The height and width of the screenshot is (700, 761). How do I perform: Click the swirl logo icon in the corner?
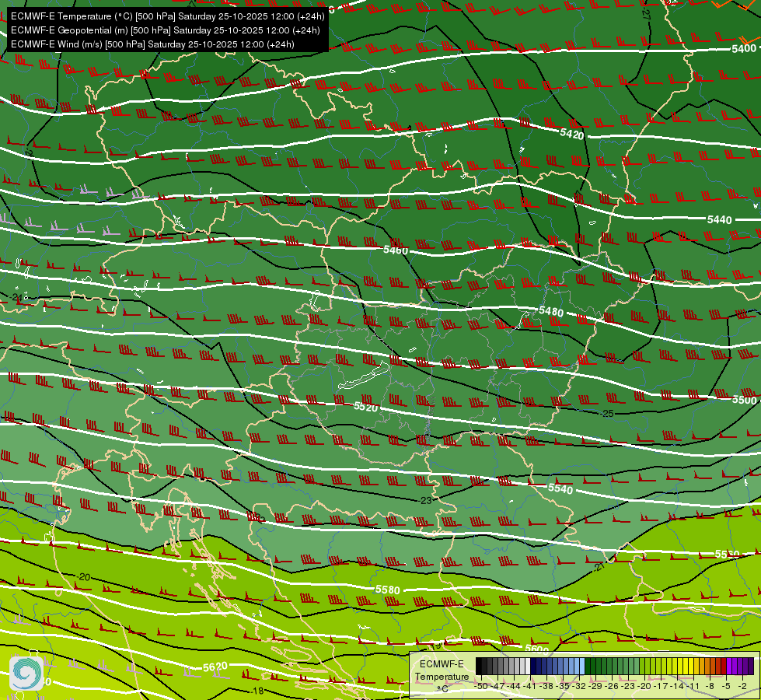pyautogui.click(x=26, y=673)
